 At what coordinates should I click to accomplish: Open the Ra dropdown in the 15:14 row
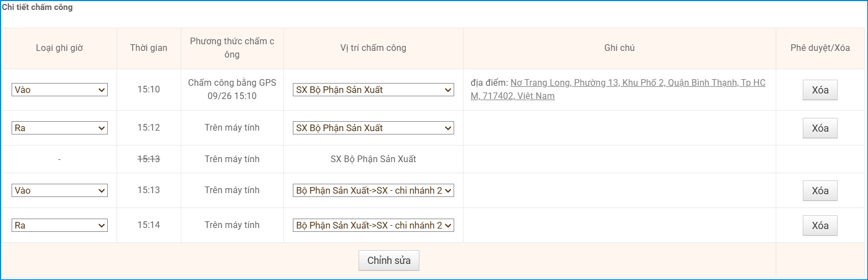pos(59,225)
